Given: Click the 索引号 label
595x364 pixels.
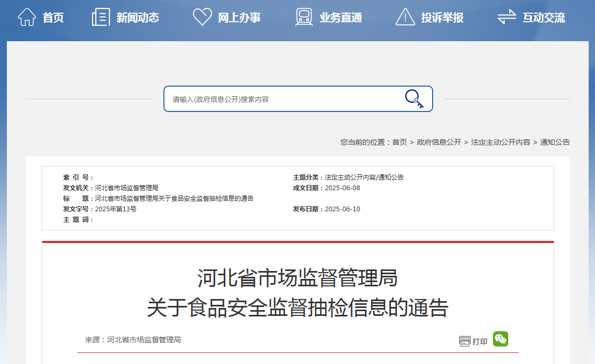Looking at the screenshot, I should (78, 177).
